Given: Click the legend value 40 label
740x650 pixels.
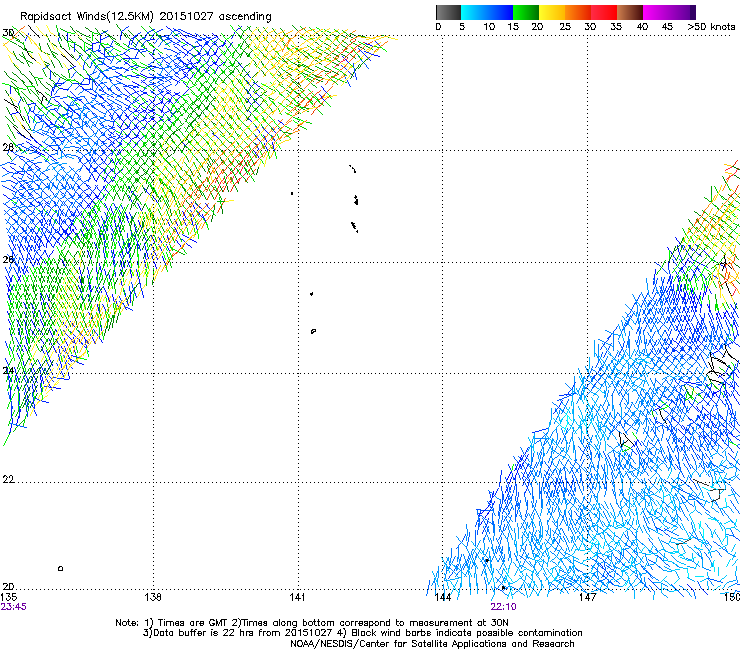Looking at the screenshot, I should [642, 27].
